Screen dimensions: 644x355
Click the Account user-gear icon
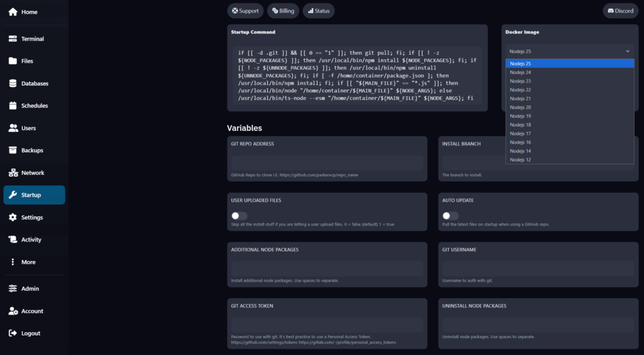(13, 311)
